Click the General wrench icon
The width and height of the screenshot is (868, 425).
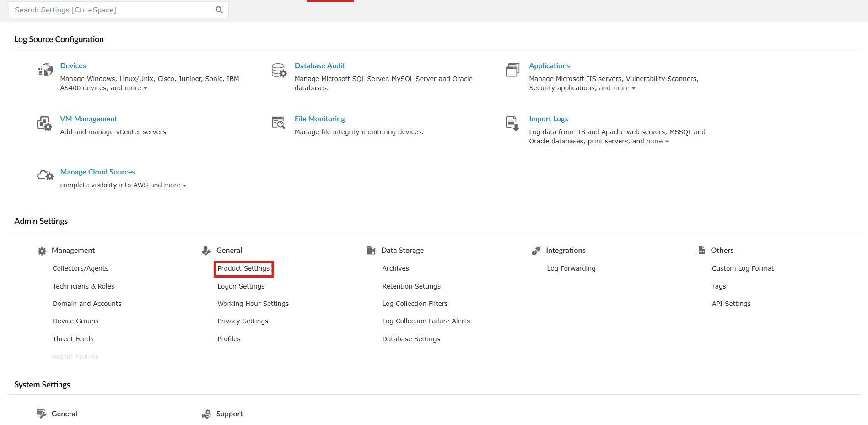[x=206, y=251]
